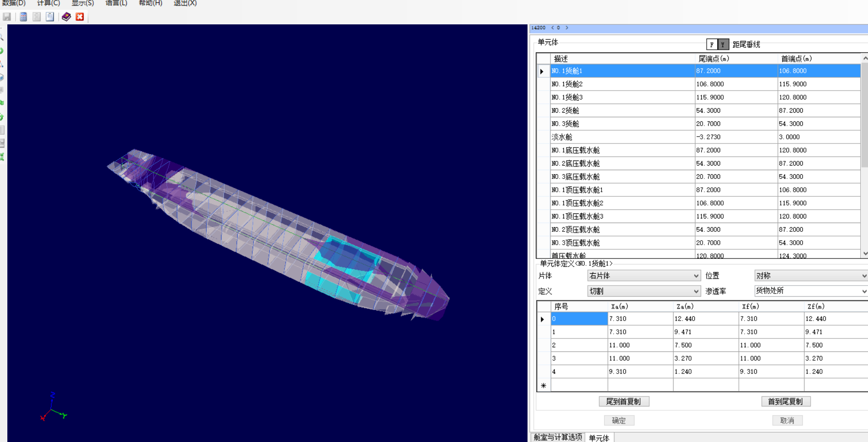Click the Za value 9.471 in row 1
Image resolution: width=868 pixels, height=442 pixels.
(706, 332)
